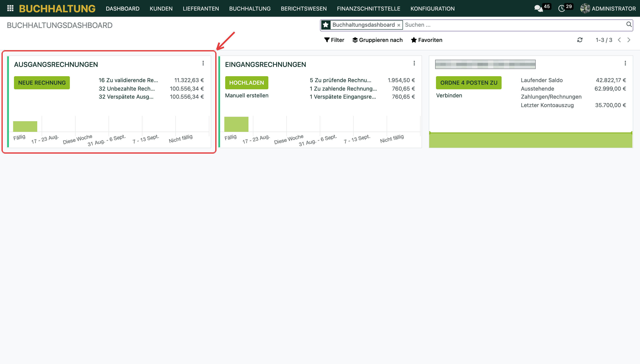
Task: Open the Konfiguration menu
Action: click(433, 8)
